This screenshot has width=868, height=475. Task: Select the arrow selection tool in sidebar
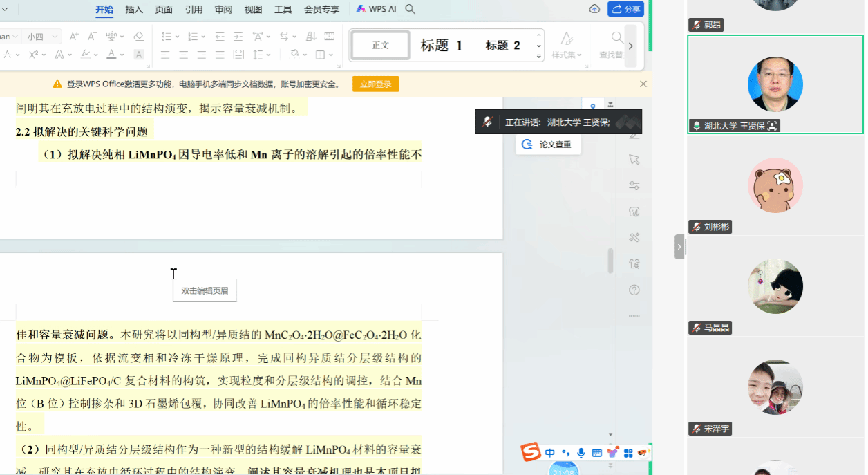coord(634,160)
